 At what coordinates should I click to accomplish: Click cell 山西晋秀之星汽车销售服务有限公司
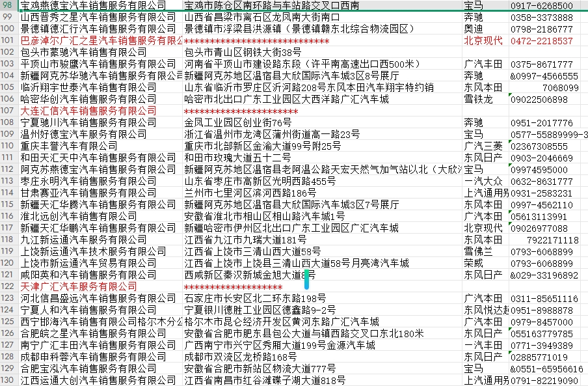pos(100,18)
